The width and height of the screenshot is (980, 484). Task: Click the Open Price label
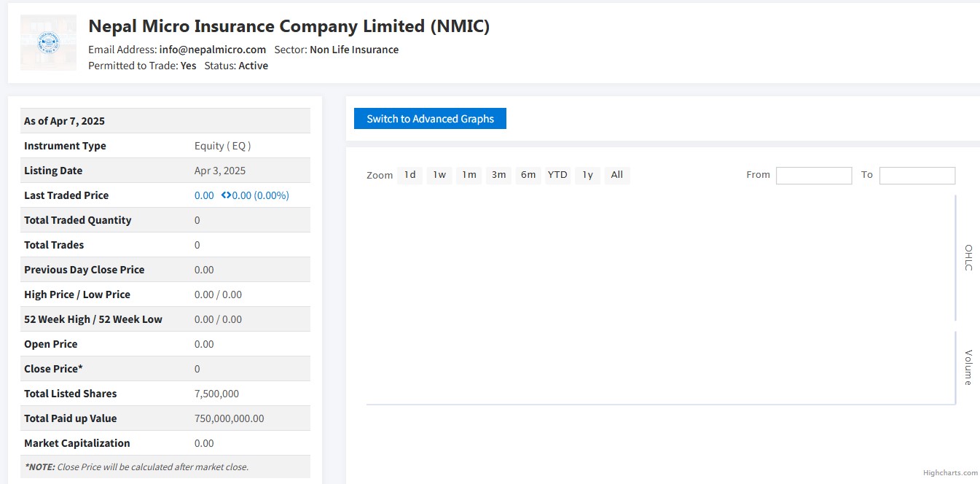coord(51,344)
